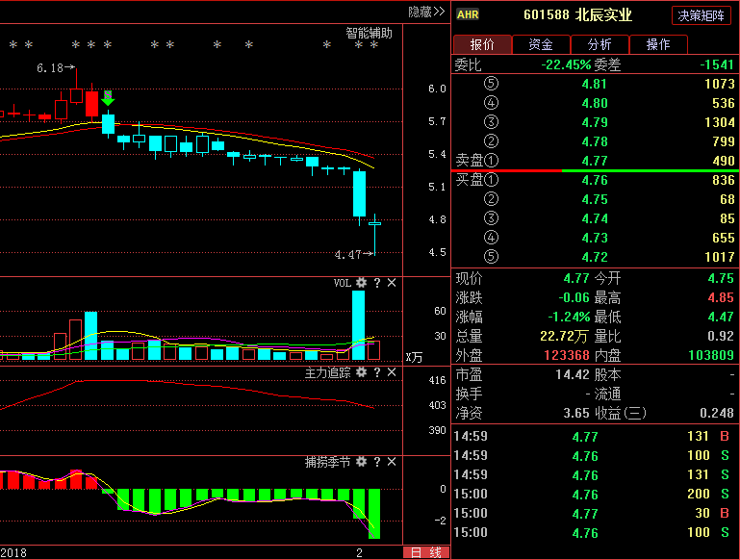
Task: Select the 日线 period label
Action: [x=425, y=552]
